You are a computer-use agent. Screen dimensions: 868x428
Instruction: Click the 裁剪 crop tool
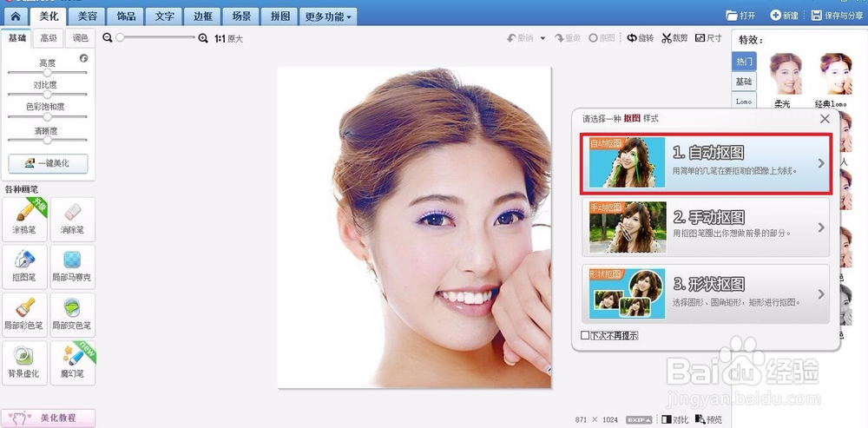coord(675,38)
